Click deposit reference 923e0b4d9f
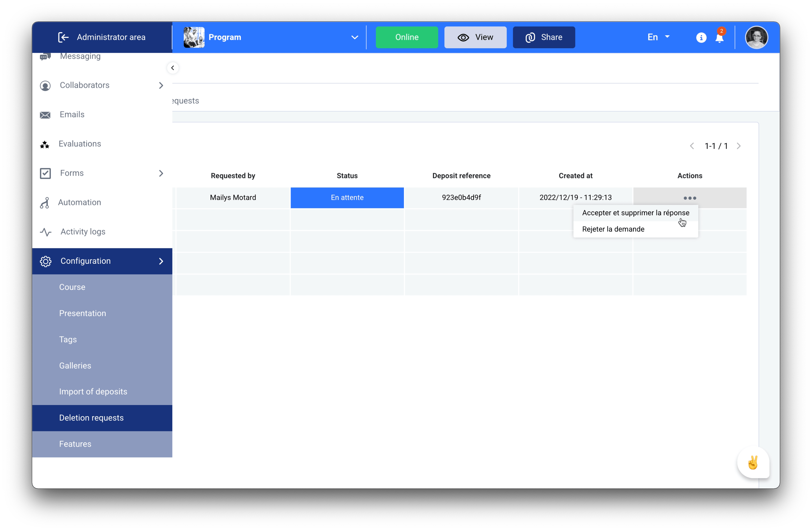812x531 pixels. (461, 198)
